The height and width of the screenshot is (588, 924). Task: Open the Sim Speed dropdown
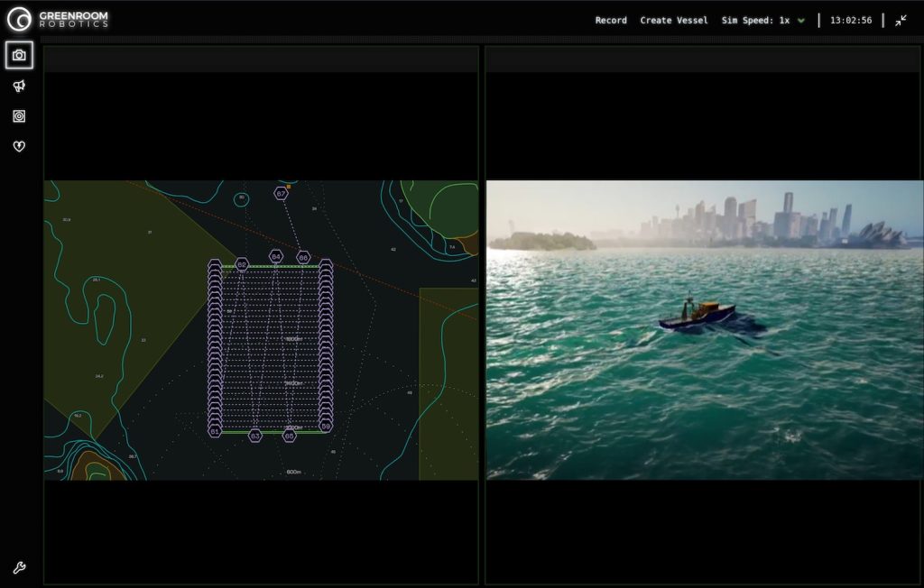pyautogui.click(x=756, y=20)
